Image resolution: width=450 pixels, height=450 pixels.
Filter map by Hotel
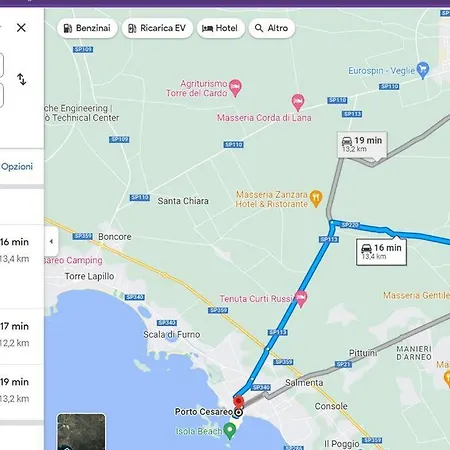coord(221,28)
